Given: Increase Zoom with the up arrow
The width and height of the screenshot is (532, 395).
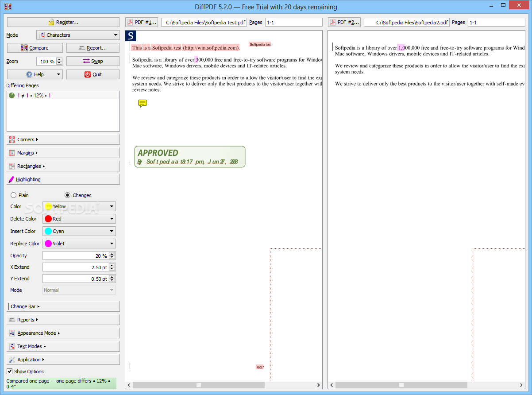Looking at the screenshot, I should [59, 59].
